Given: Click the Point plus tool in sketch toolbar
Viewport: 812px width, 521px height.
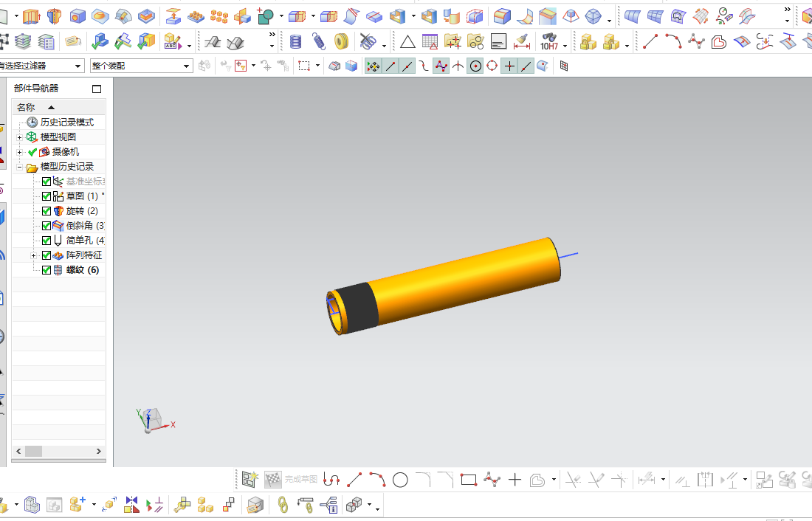Looking at the screenshot, I should click(x=515, y=480).
